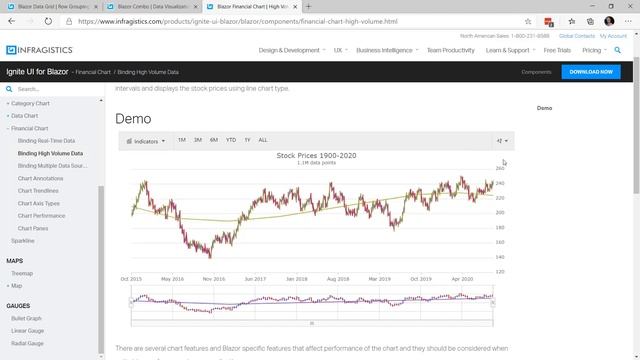
Task: Expand the Category Chart tree node
Action: click(x=8, y=104)
